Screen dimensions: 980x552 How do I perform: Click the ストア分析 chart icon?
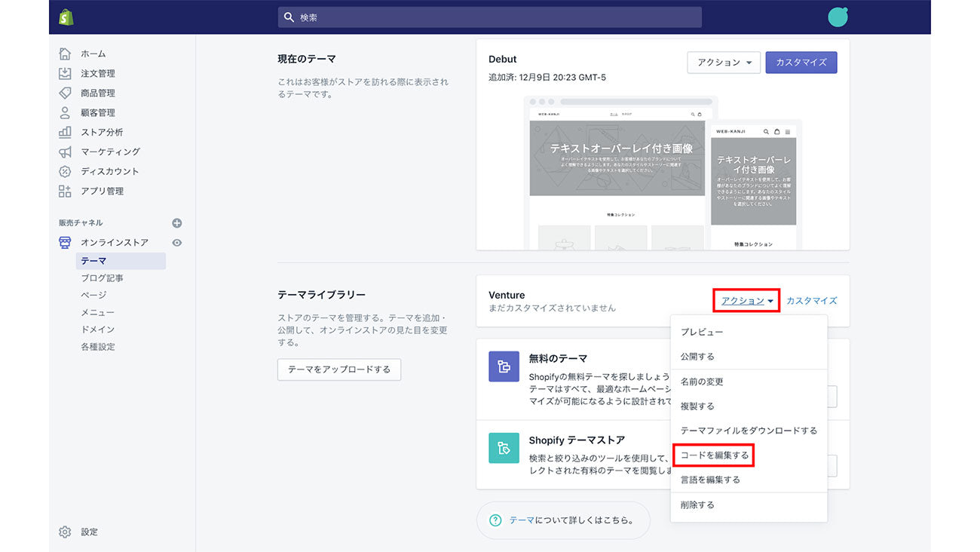65,132
